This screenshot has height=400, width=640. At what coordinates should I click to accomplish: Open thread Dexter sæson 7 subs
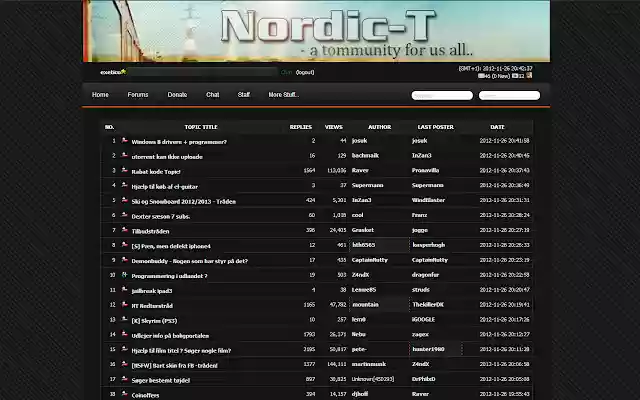pyautogui.click(x=161, y=216)
